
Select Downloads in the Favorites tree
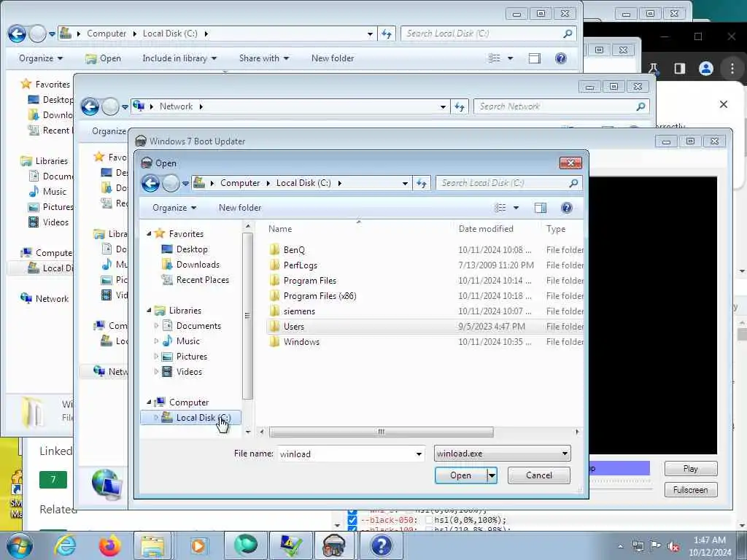coord(198,265)
